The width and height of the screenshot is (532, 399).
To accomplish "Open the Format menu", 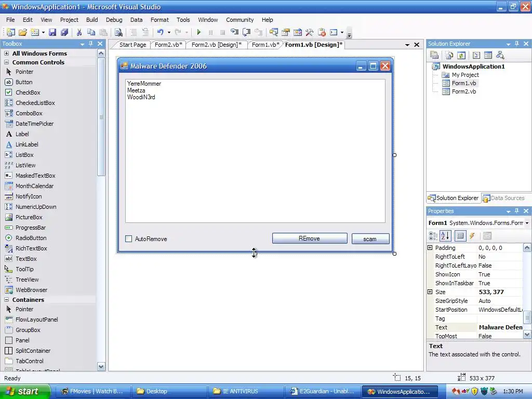I will 159,20.
